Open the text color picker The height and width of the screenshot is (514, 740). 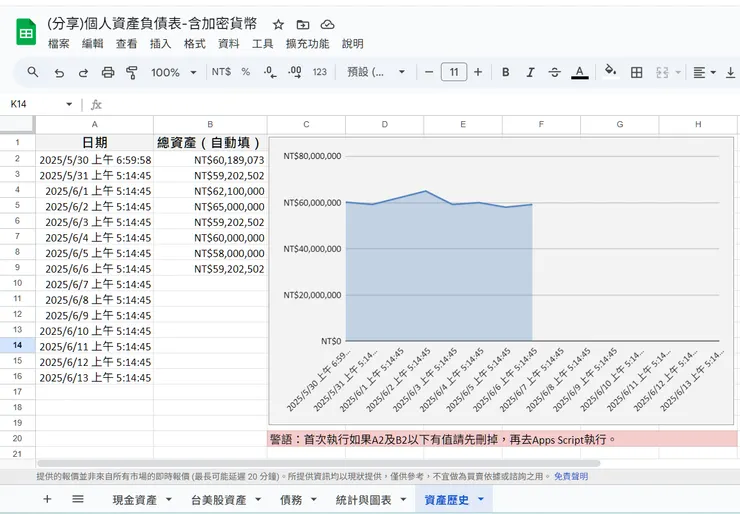coord(579,72)
